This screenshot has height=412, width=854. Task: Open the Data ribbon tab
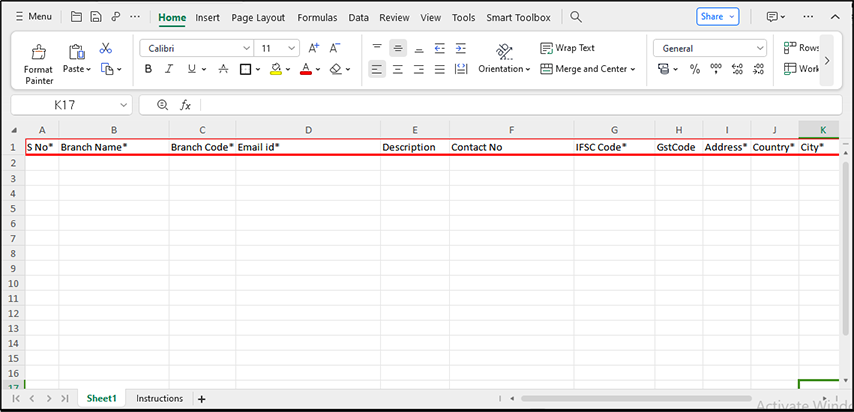358,17
